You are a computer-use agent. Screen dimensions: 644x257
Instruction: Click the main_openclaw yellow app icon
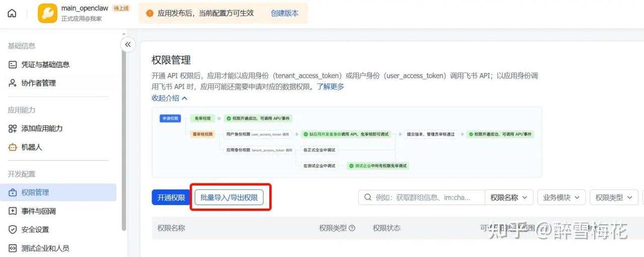click(x=47, y=13)
